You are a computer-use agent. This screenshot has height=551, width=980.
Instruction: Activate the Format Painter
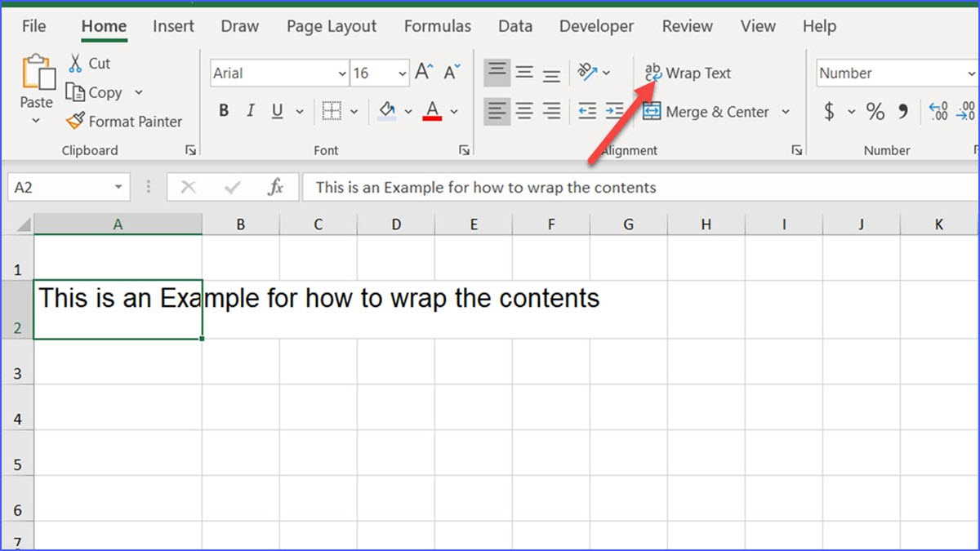click(x=124, y=121)
